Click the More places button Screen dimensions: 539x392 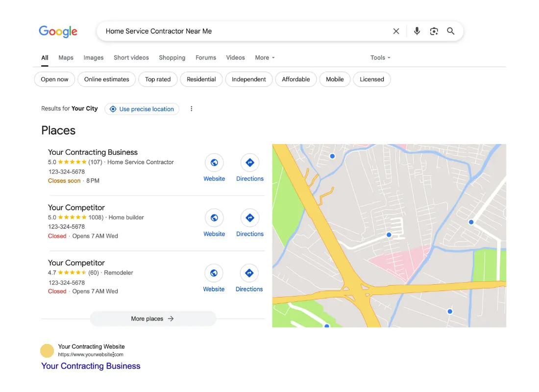[x=153, y=319]
